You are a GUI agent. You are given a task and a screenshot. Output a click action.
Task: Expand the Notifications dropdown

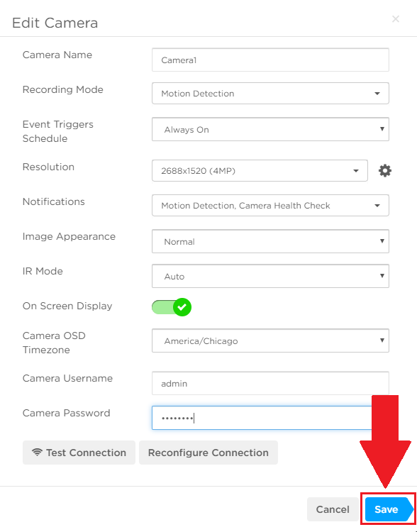tap(270, 205)
